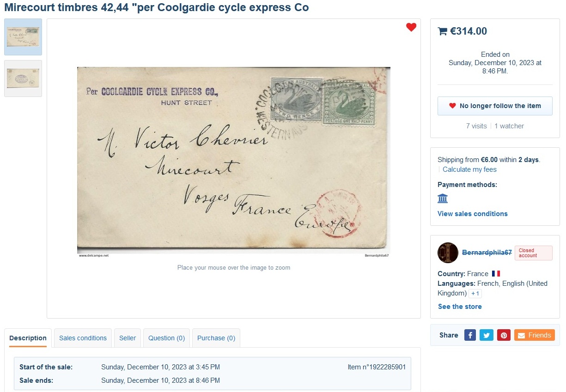The width and height of the screenshot is (566, 392).
Task: Click the bank transfer payment icon
Action: [x=443, y=199]
